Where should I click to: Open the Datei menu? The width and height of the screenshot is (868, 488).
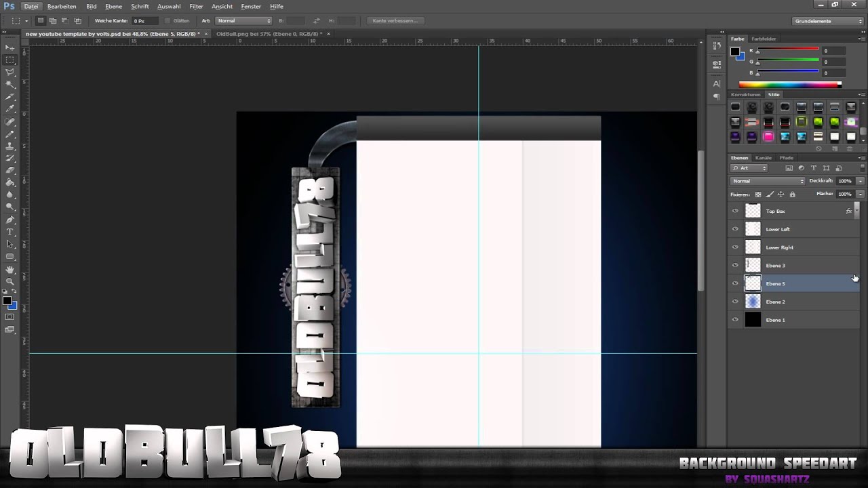point(31,6)
